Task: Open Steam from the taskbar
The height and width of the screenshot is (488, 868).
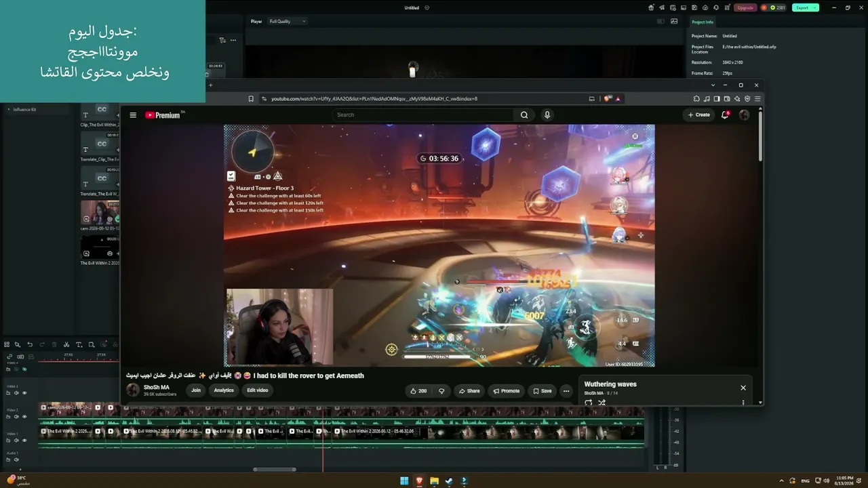Action: 449,481
